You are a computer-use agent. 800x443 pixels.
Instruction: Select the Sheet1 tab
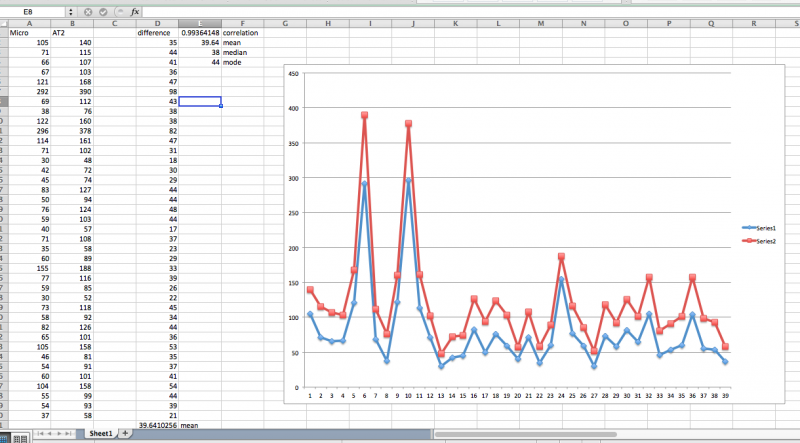pyautogui.click(x=98, y=433)
